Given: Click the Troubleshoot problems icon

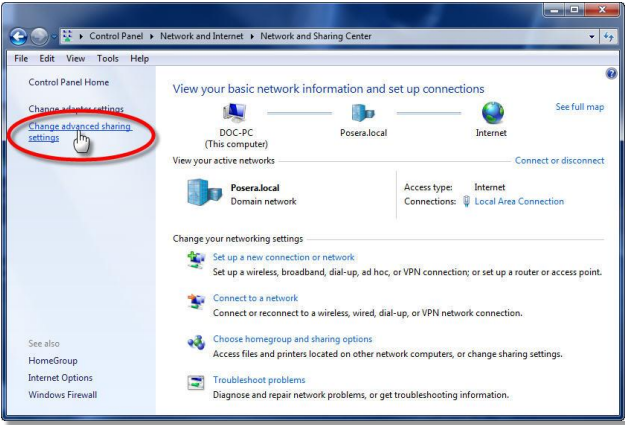Looking at the screenshot, I should (x=196, y=384).
